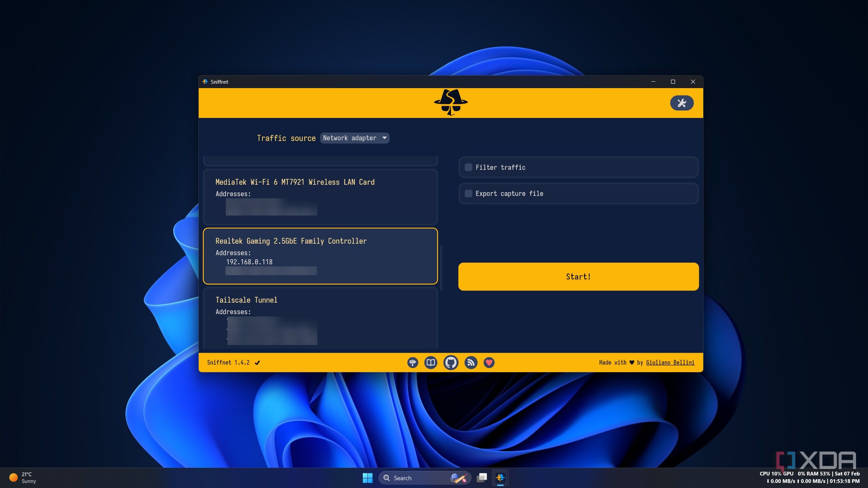Image resolution: width=868 pixels, height=488 pixels.
Task: Click the Sniffnet hat logo in header
Action: click(x=451, y=102)
